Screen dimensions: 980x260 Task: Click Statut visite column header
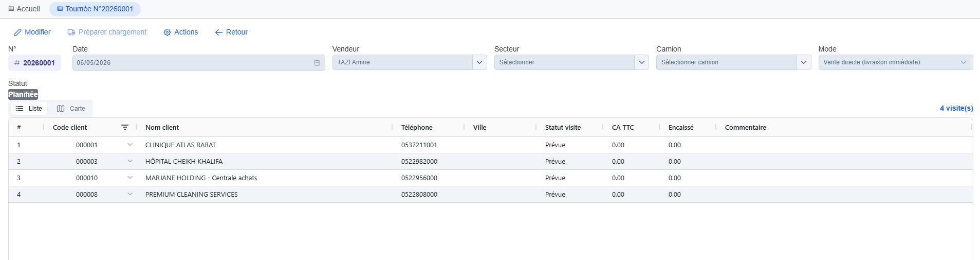[563, 127]
